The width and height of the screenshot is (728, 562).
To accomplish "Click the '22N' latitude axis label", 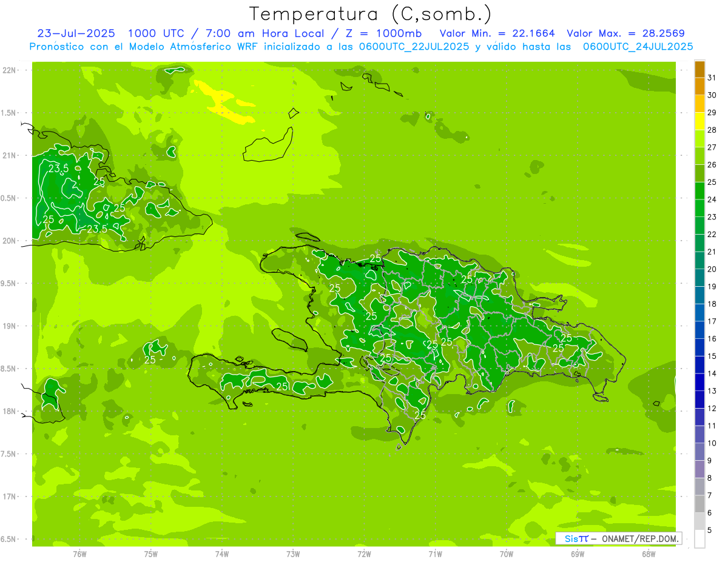I will tap(8, 70).
